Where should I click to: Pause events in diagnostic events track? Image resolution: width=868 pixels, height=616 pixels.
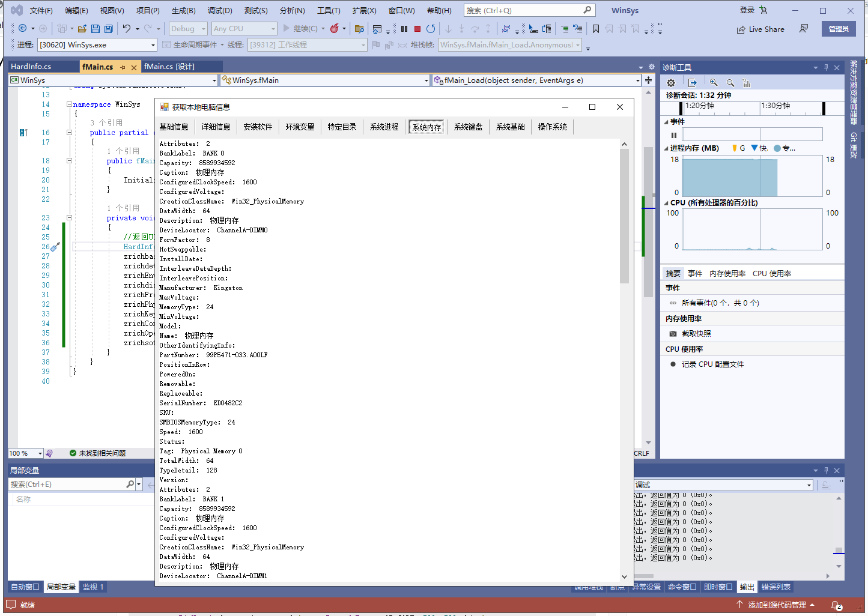click(x=674, y=135)
